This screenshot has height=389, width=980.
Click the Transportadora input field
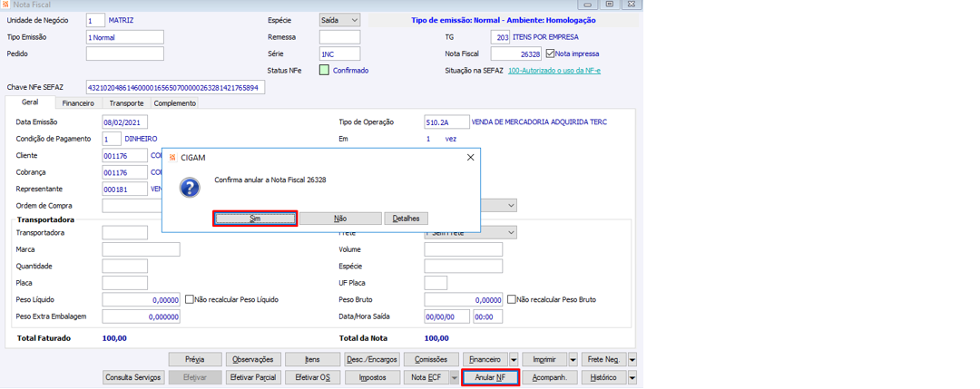tap(125, 233)
